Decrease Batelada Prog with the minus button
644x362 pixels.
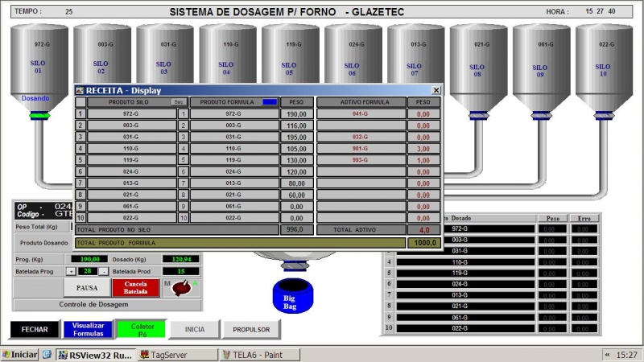click(x=103, y=272)
